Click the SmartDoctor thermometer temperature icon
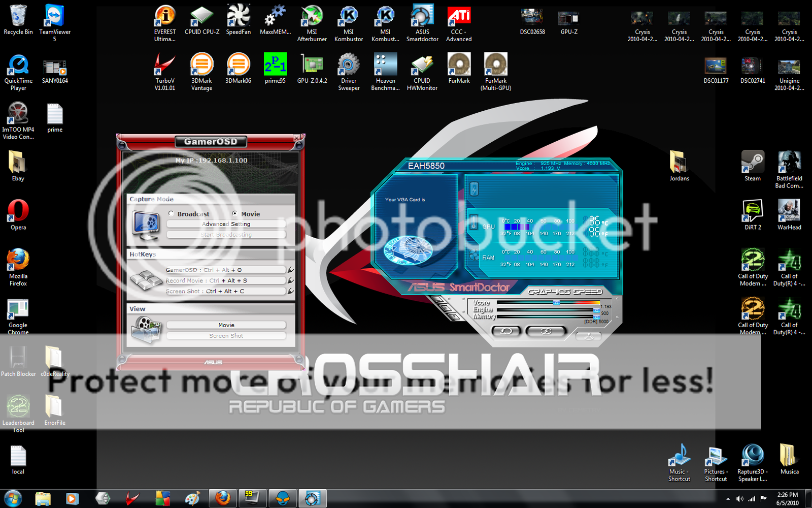 click(x=474, y=222)
